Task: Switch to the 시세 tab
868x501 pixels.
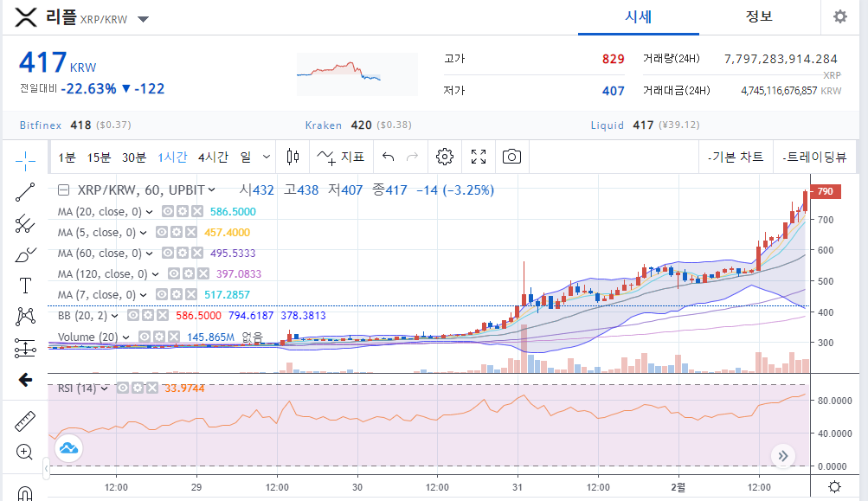Action: [639, 17]
